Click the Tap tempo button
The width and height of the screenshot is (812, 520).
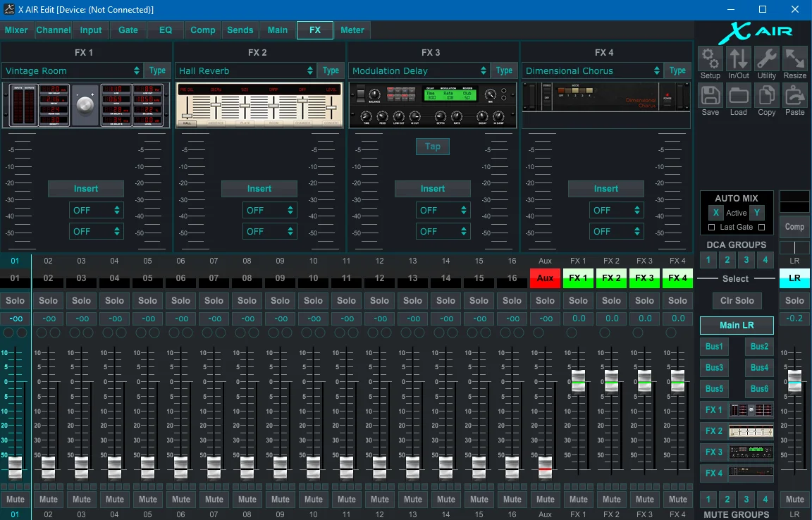pos(433,147)
